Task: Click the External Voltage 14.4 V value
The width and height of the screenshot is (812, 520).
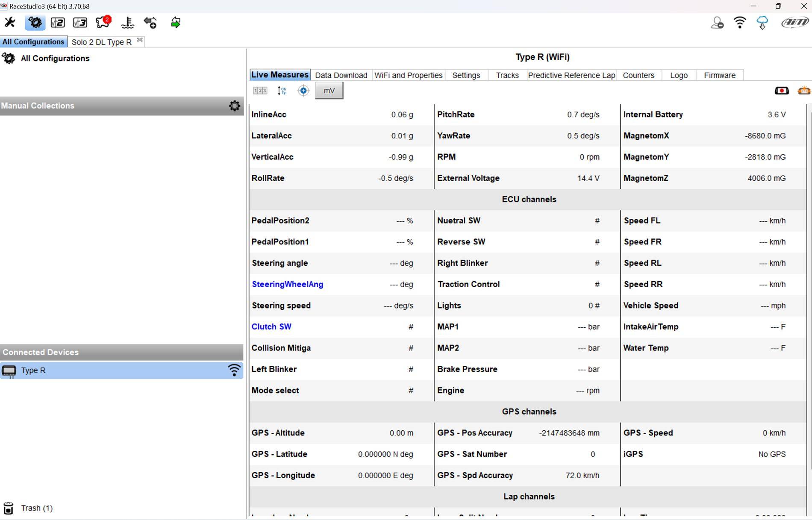Action: point(588,178)
